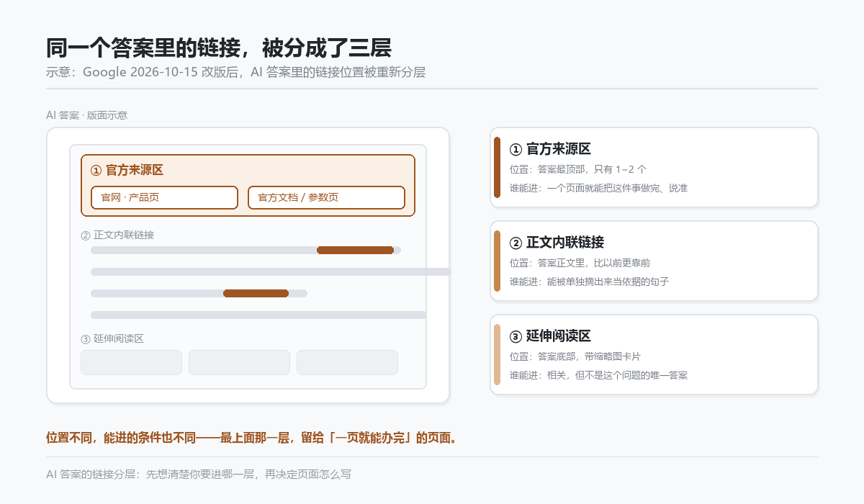Click the ② 正文内联链接 label in the mockup
Screen dimensions: 864x504
click(x=117, y=235)
